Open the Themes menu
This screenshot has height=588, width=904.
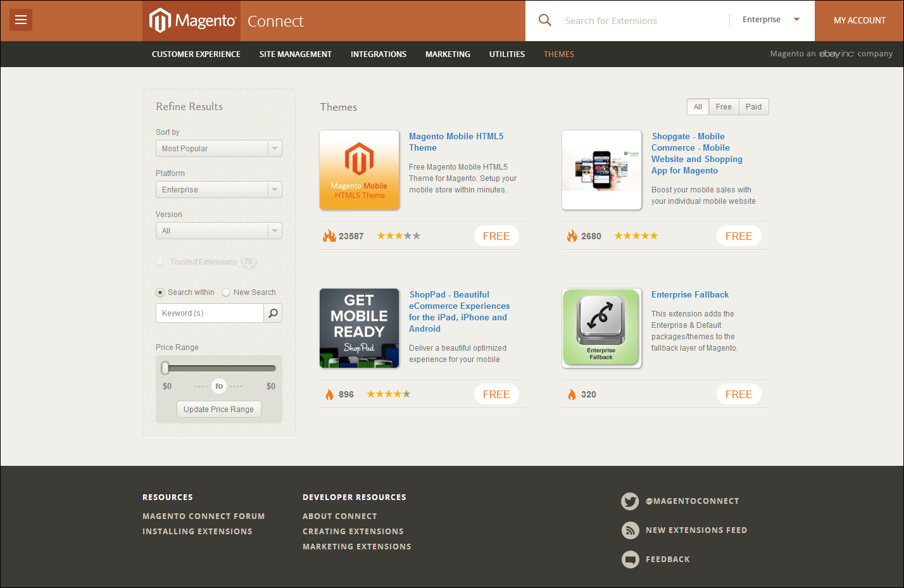click(x=559, y=54)
